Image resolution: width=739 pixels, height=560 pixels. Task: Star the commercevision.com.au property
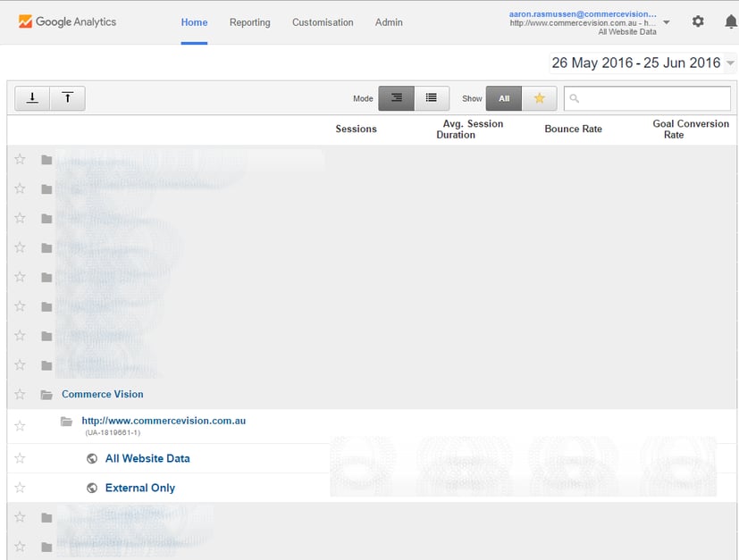coord(20,426)
